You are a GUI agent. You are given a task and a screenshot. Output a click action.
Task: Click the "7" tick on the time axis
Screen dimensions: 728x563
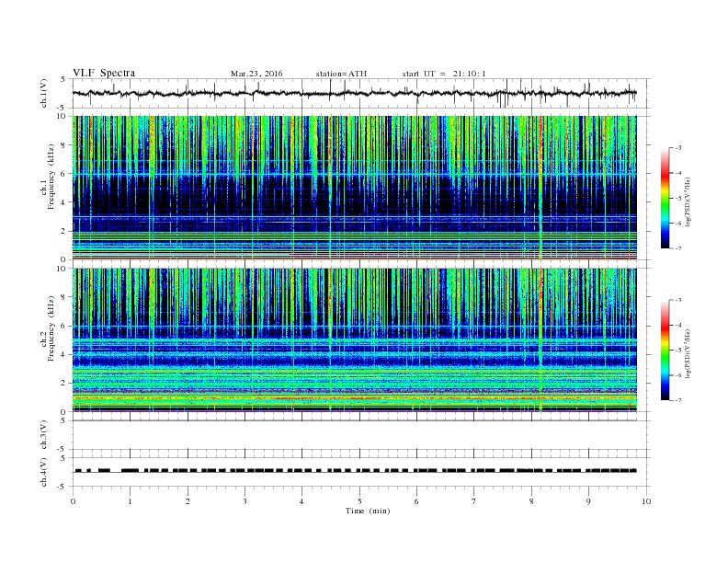(x=474, y=501)
